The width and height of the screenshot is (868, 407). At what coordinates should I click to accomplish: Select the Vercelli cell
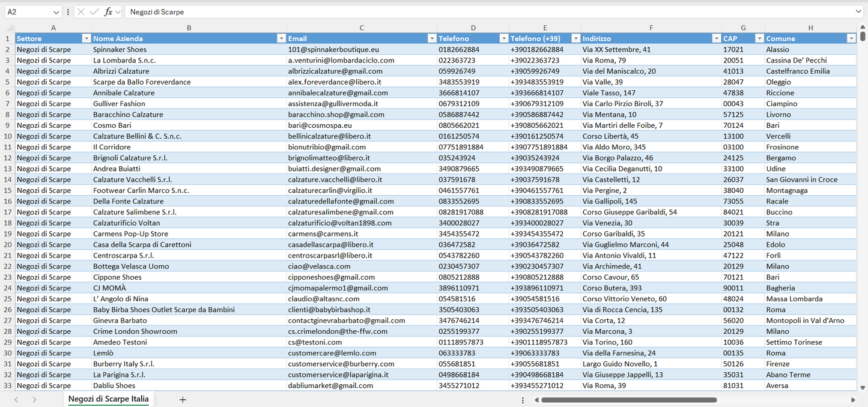(x=811, y=136)
